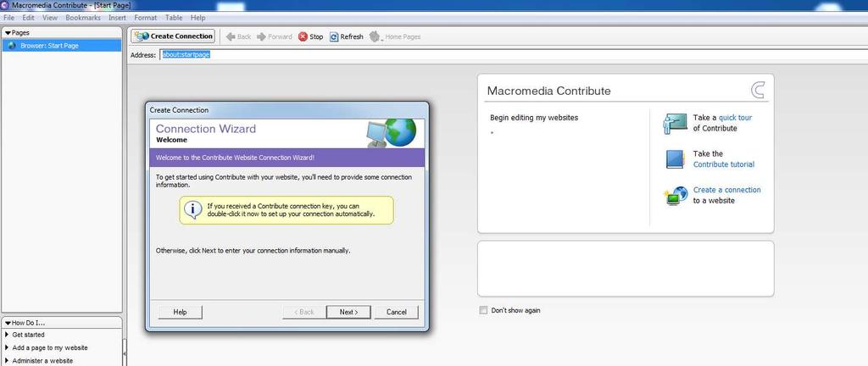The image size is (868, 366).
Task: Open the Help menu
Action: coord(198,18)
